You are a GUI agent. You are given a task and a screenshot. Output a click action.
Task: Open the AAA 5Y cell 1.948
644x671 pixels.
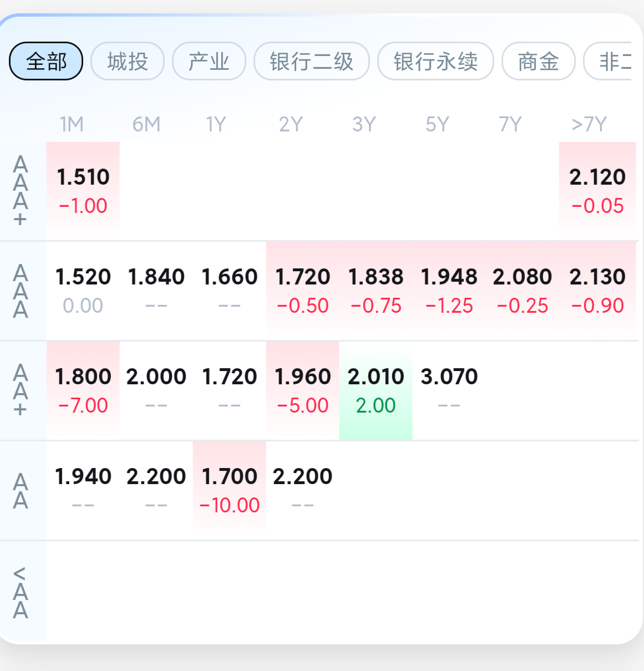449,291
